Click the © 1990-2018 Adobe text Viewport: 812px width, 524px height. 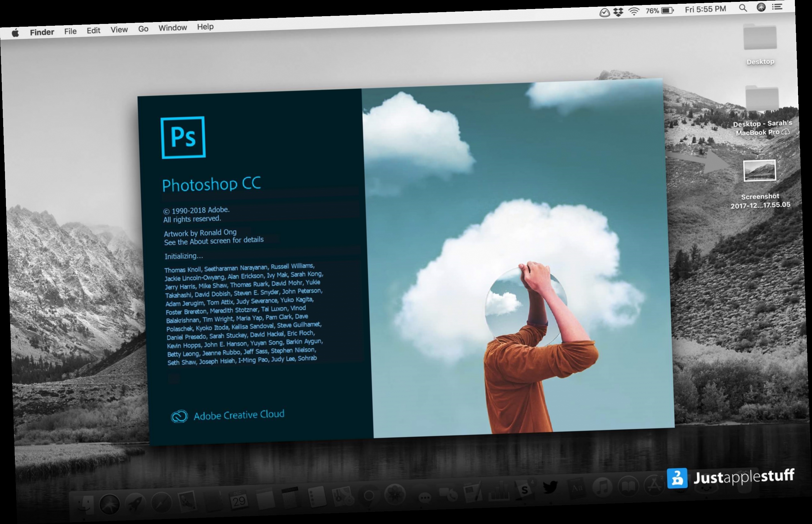coord(196,210)
